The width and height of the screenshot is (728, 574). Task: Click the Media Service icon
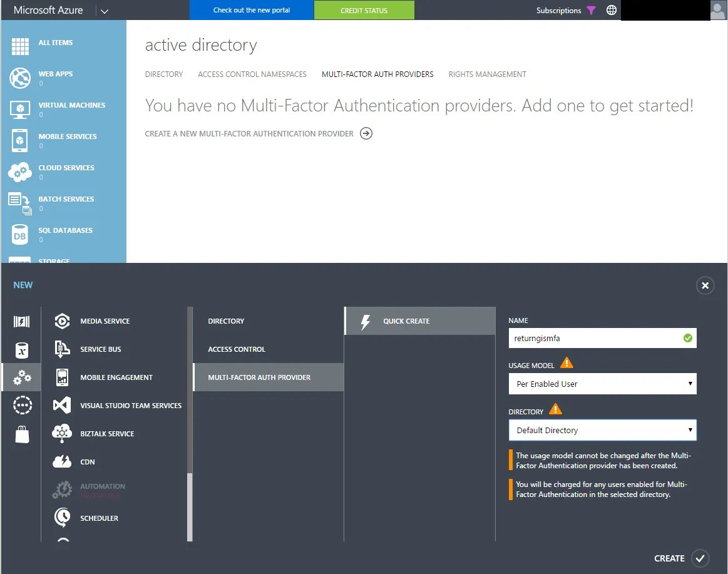pos(62,321)
